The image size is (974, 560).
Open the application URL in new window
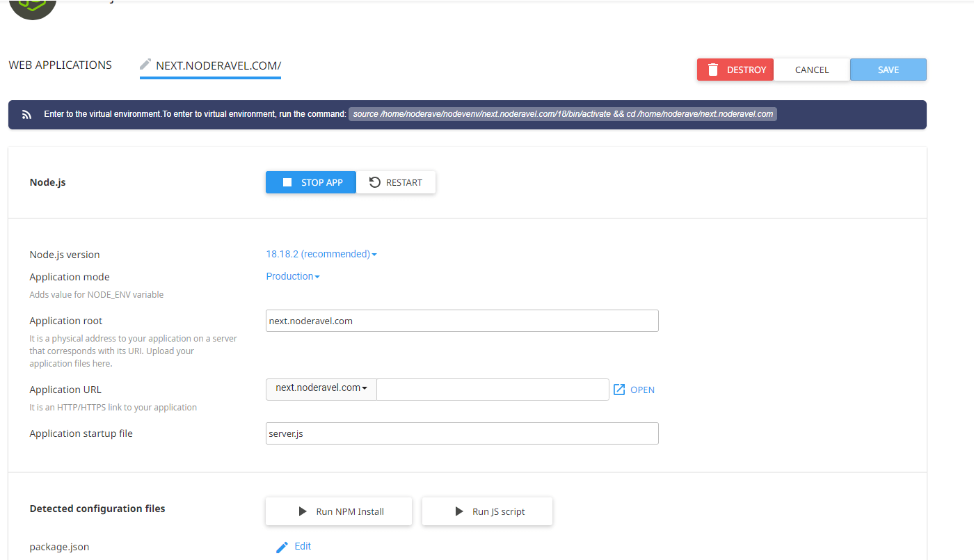coord(634,390)
